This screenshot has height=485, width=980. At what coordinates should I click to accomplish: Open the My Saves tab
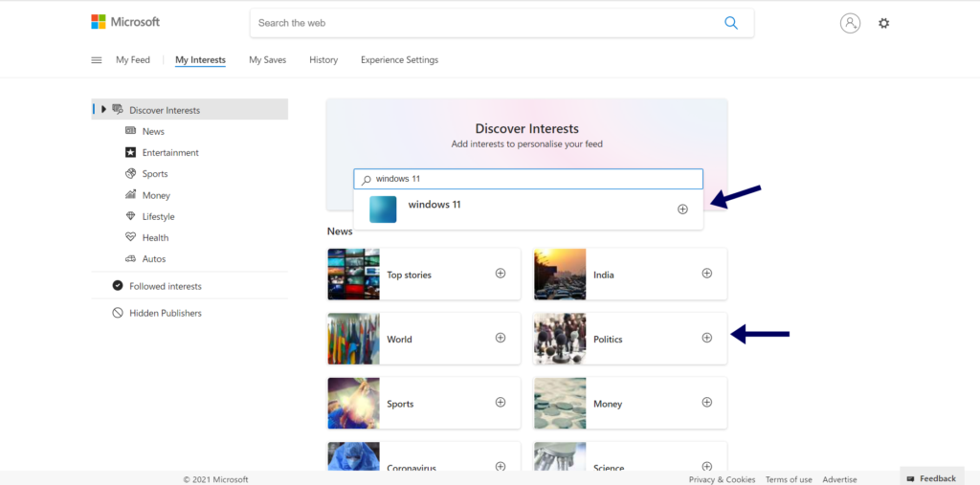(x=268, y=60)
